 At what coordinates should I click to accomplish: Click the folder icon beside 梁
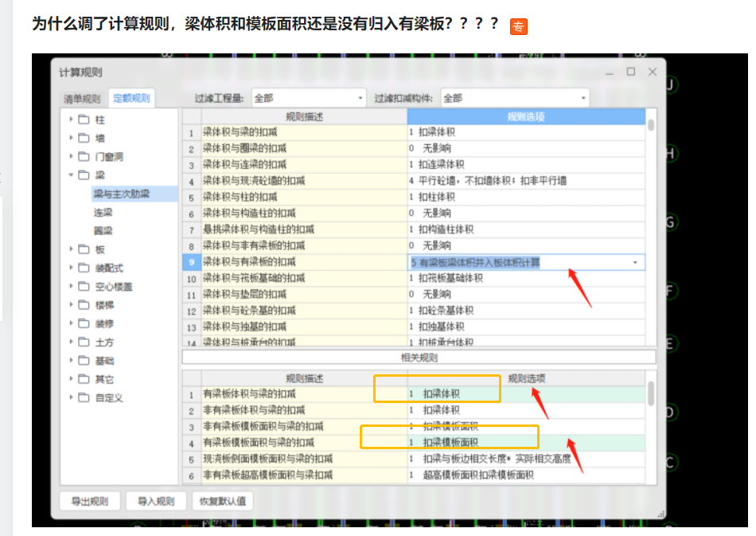[x=84, y=174]
